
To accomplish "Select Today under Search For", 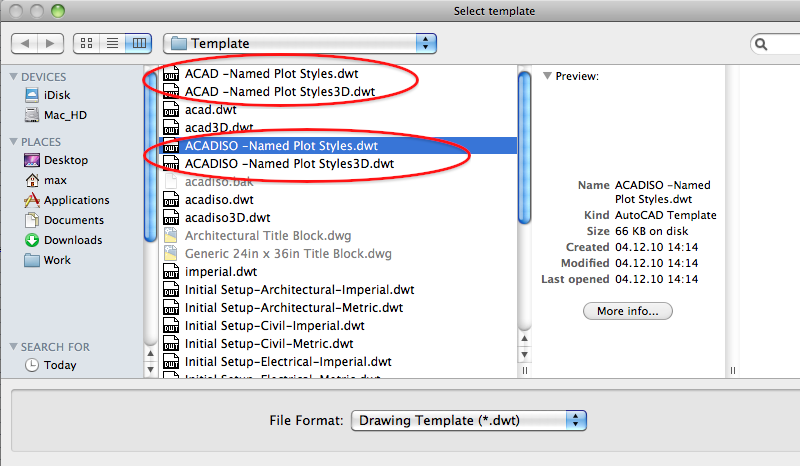I will tap(59, 365).
